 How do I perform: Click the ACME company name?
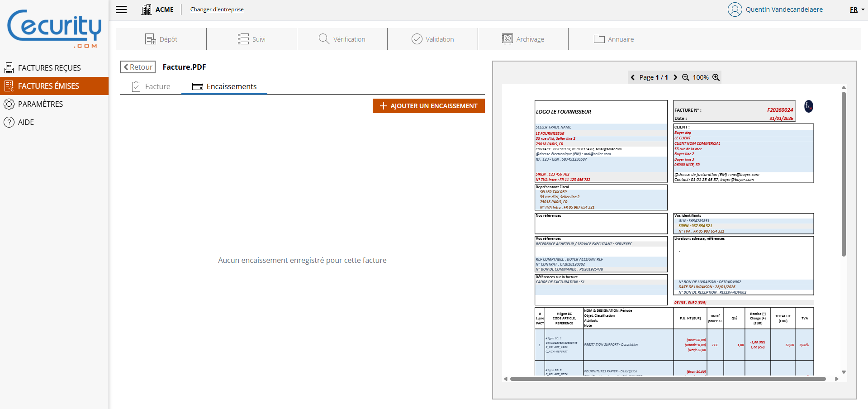coord(165,10)
